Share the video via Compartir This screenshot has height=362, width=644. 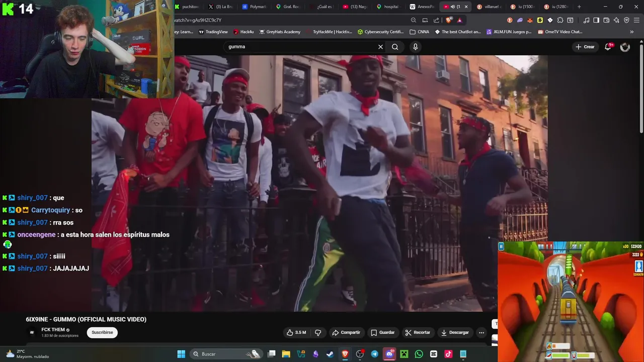[x=346, y=332]
